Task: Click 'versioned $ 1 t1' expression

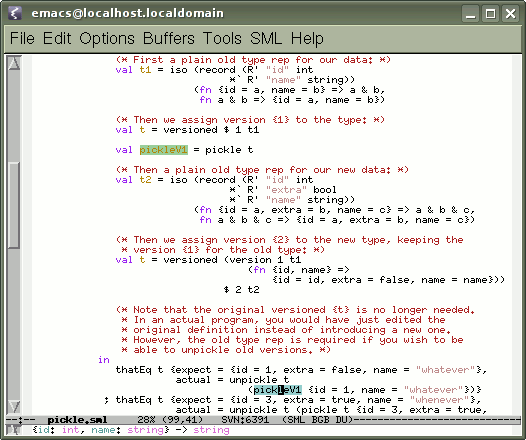Action: click(x=211, y=130)
